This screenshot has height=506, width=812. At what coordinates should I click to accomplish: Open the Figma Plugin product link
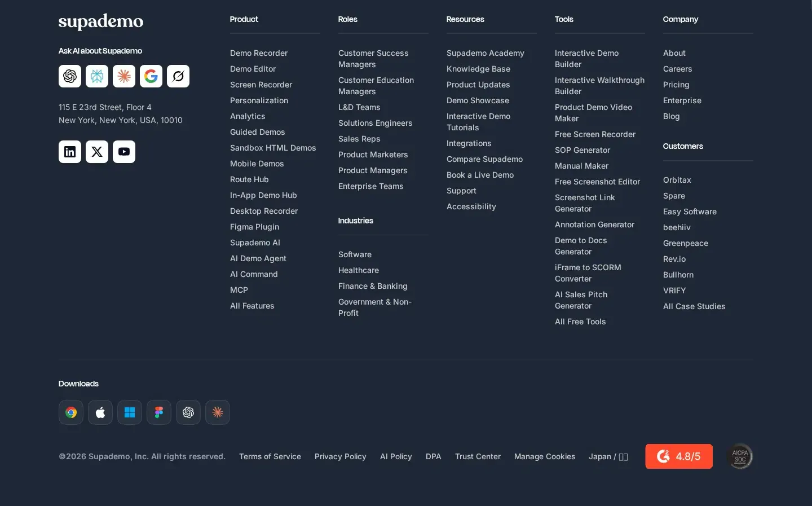point(254,227)
